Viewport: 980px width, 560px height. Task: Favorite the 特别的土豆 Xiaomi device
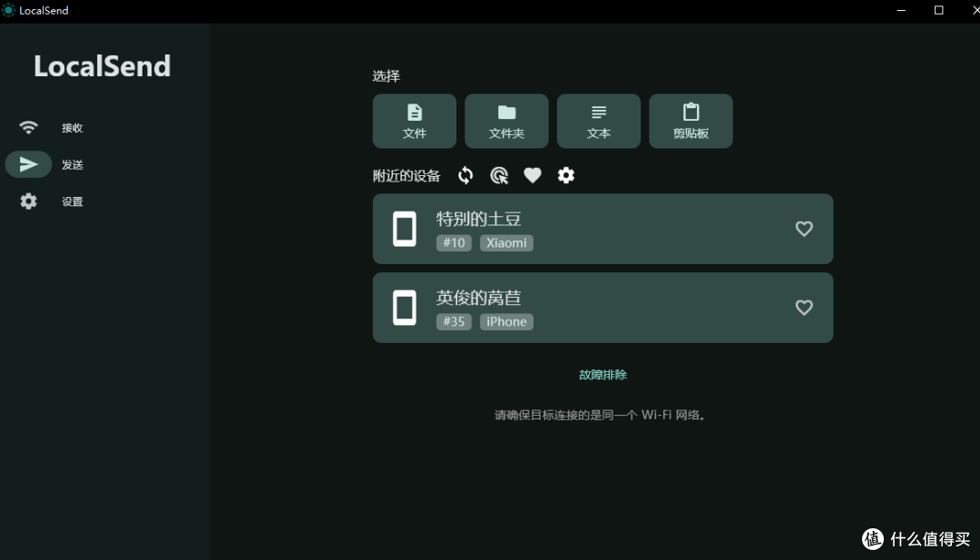(804, 229)
